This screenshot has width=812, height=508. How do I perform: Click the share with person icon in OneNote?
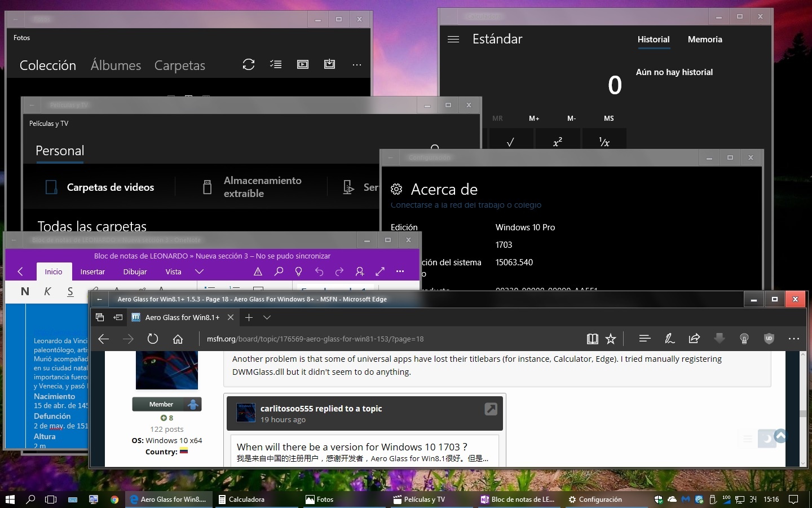click(x=360, y=271)
